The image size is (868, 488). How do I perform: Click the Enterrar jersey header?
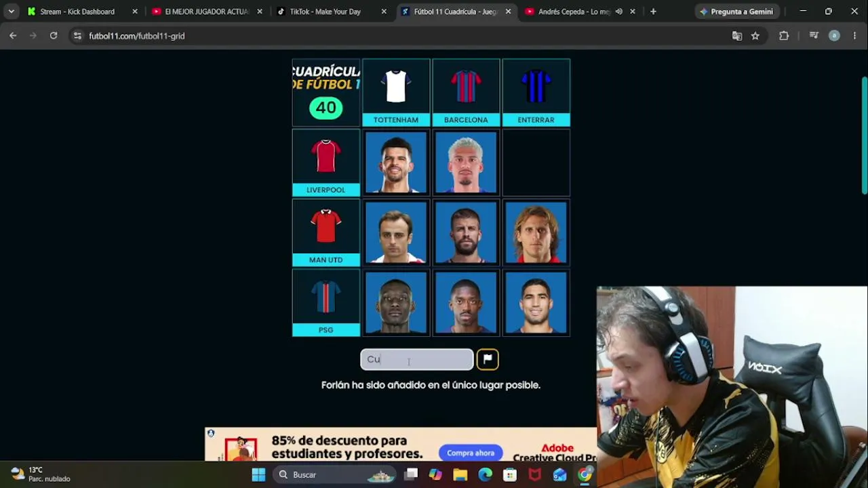536,93
